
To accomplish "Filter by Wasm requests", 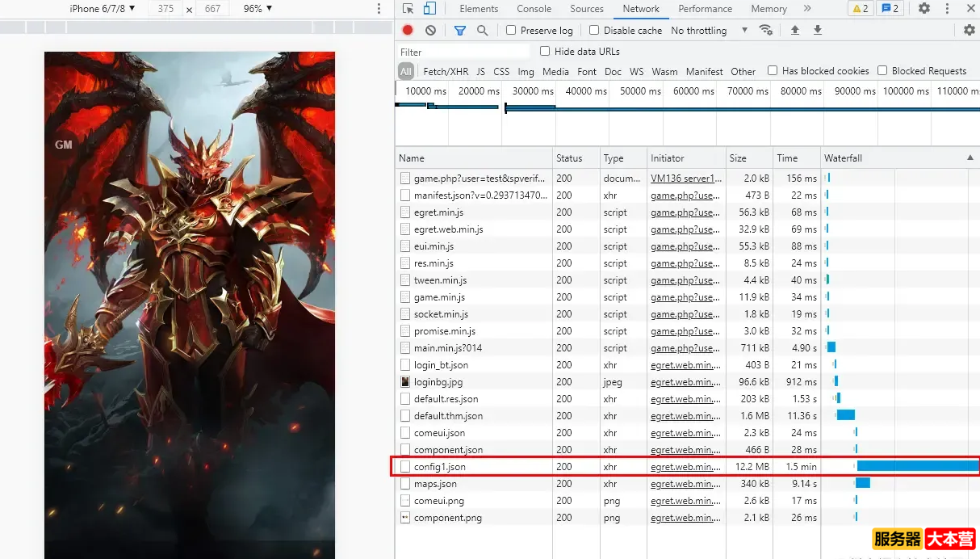I will 664,71.
